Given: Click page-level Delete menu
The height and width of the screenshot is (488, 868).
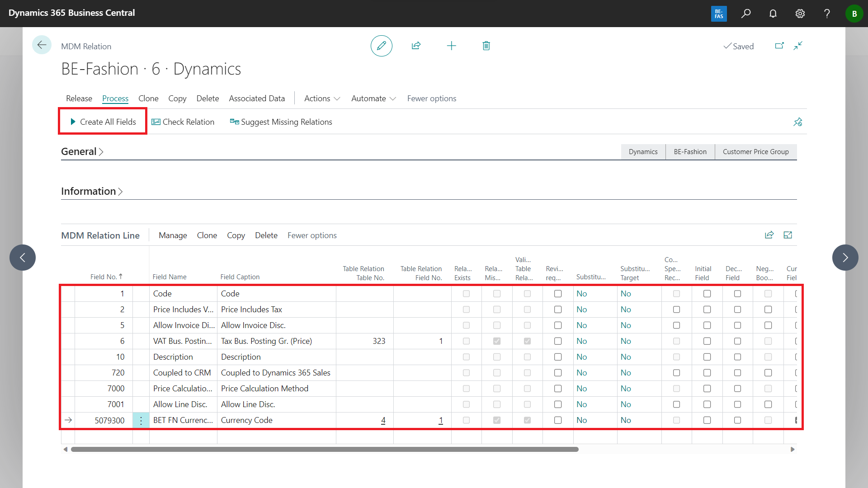Looking at the screenshot, I should point(208,99).
